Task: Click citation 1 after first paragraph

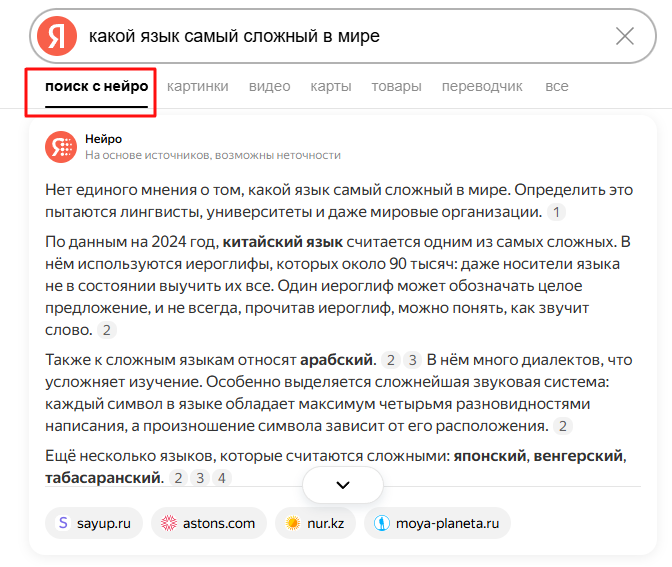Action: click(557, 212)
